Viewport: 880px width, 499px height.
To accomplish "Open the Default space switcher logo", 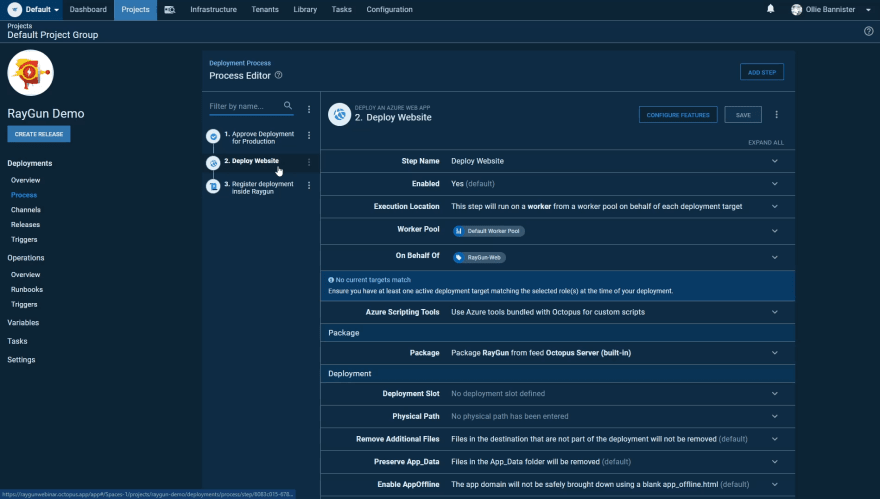I will [15, 10].
